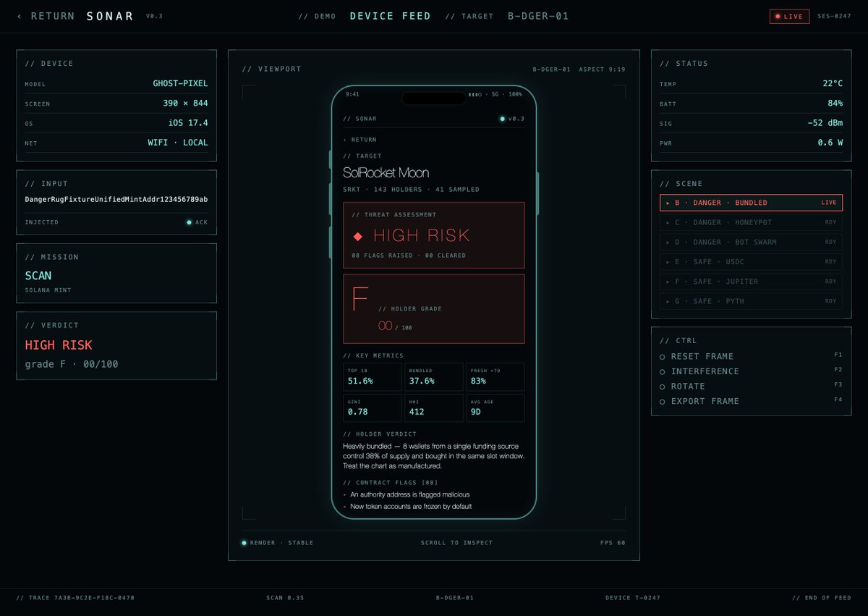Click the // DEMO header label
This screenshot has width=868, height=616.
(x=317, y=16)
